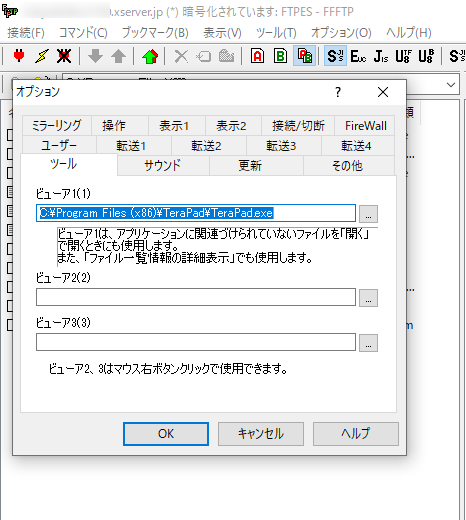Browse for ビューア3 program with ... button
The image size is (466, 520).
coord(368,343)
